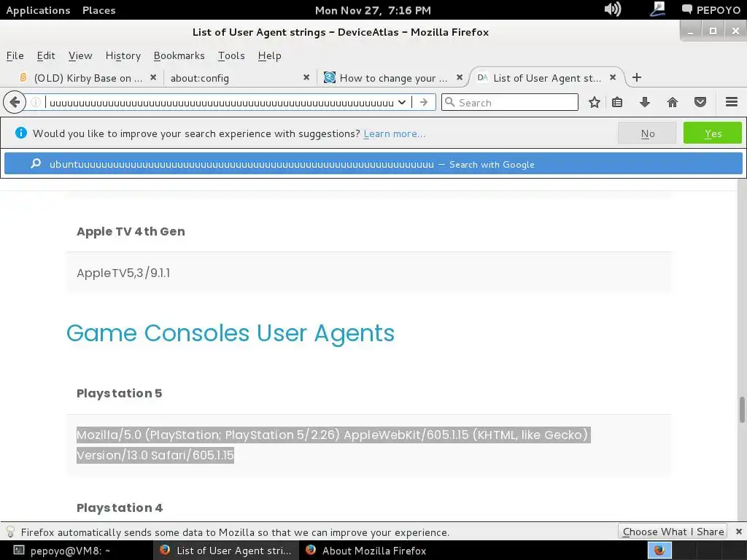Click the Apple TV 4th Gen heading
Image resolution: width=747 pixels, height=560 pixels.
131,231
